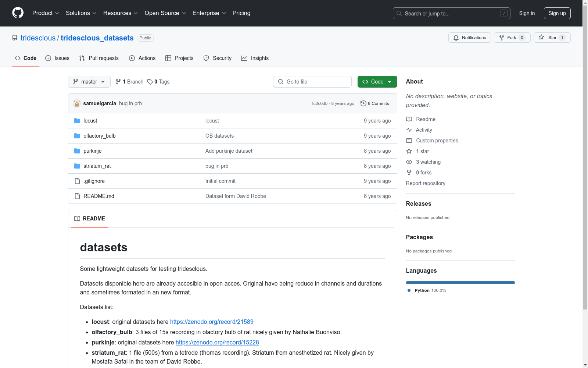
Task: Select the README tab
Action: (x=90, y=219)
